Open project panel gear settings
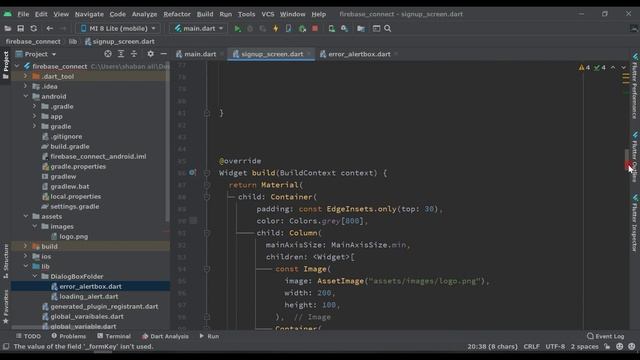640x360 pixels. coord(150,54)
